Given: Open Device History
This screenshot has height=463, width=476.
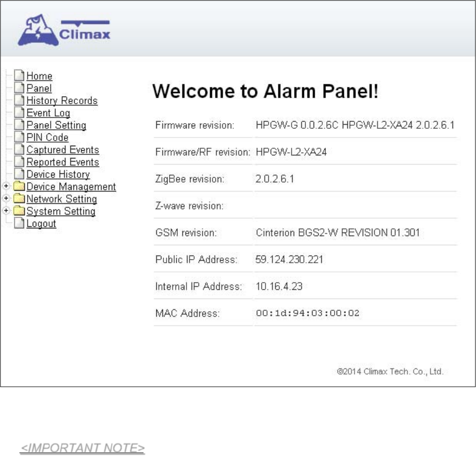Looking at the screenshot, I should (58, 174).
